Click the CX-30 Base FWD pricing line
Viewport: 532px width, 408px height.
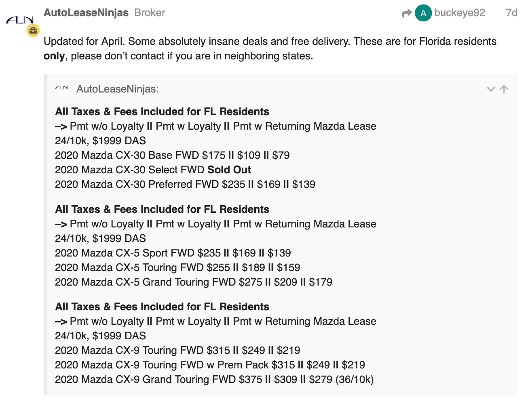172,155
